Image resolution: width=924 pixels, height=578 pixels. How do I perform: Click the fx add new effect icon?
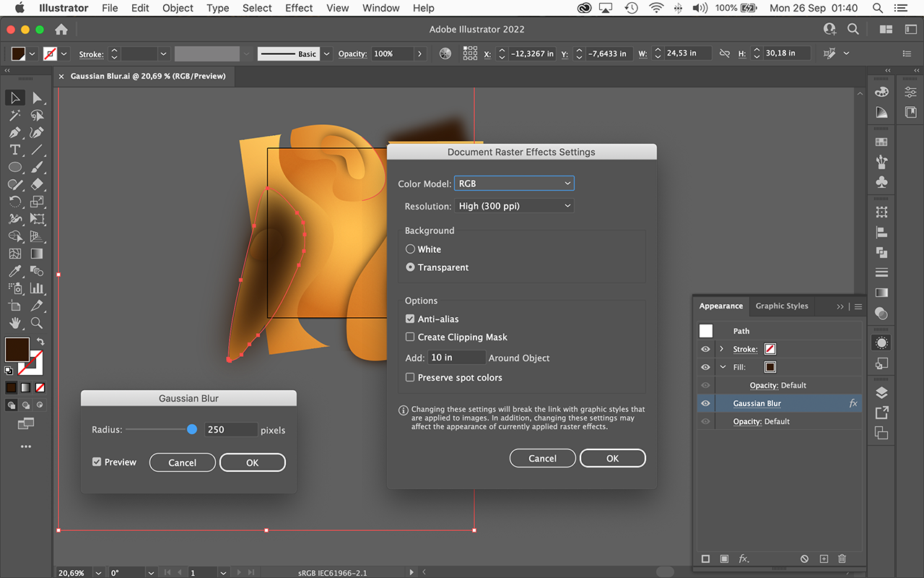[x=744, y=559]
